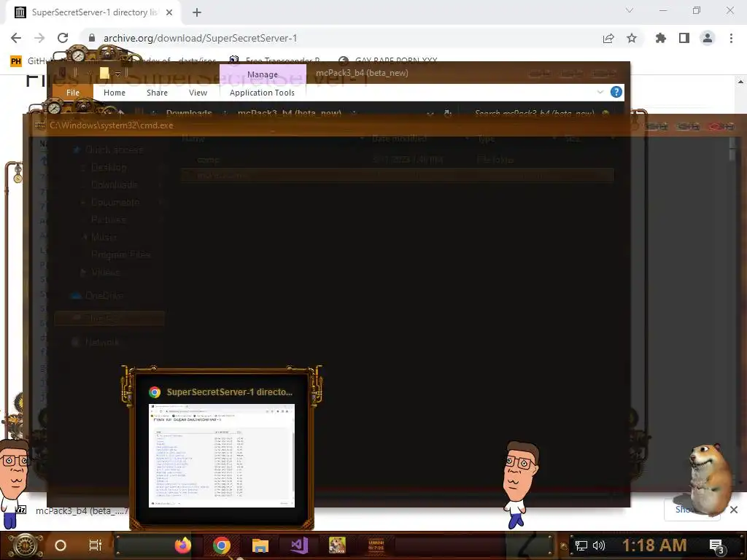
Task: View site info via the lock icon
Action: (92, 38)
